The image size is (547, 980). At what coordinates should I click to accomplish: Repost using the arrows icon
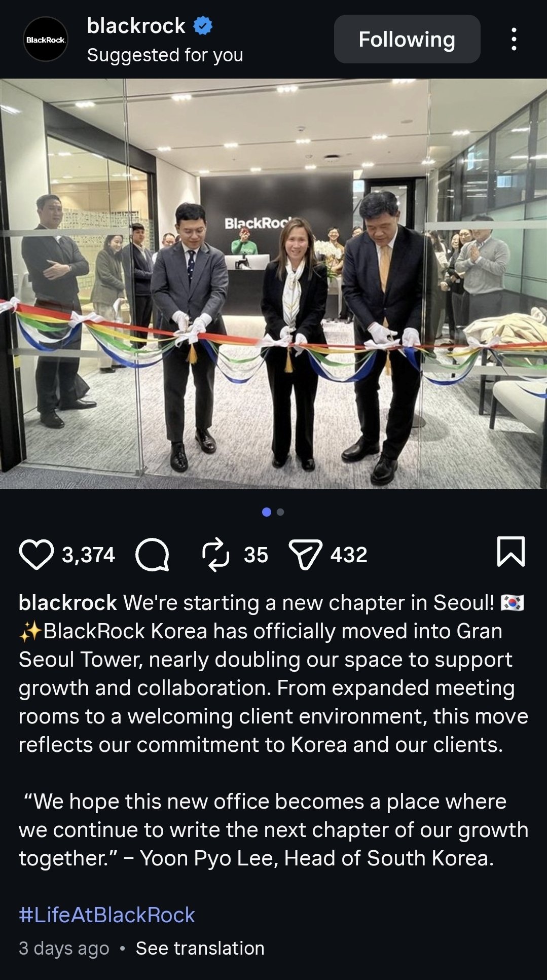(x=215, y=554)
